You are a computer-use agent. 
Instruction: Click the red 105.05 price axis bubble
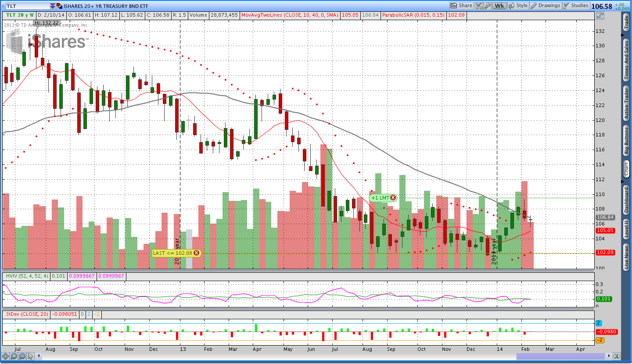[x=605, y=230]
